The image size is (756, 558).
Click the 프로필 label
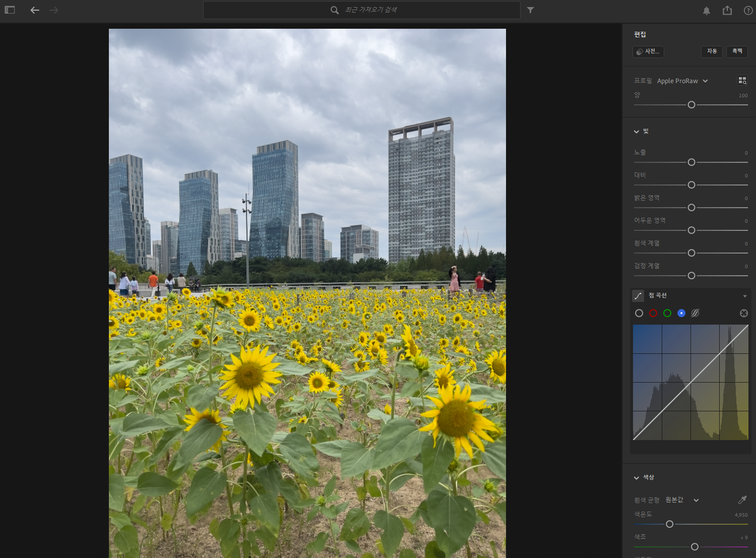(x=643, y=81)
